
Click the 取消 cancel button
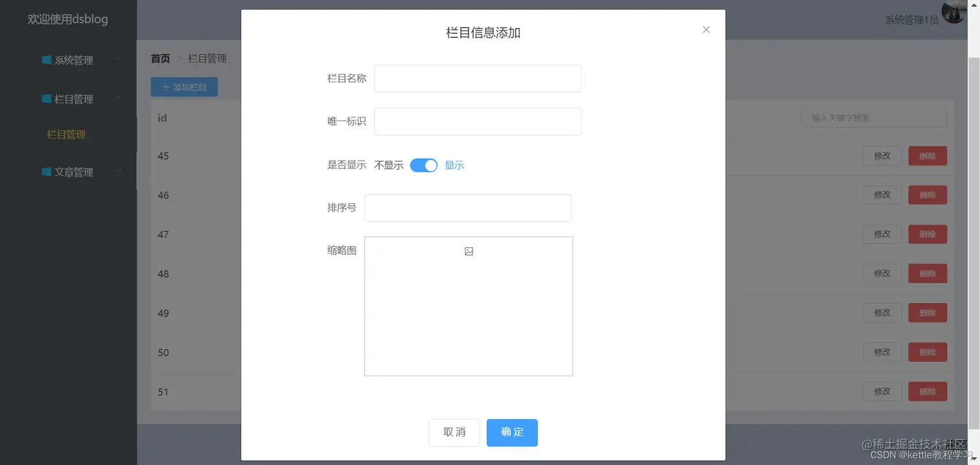[454, 433]
